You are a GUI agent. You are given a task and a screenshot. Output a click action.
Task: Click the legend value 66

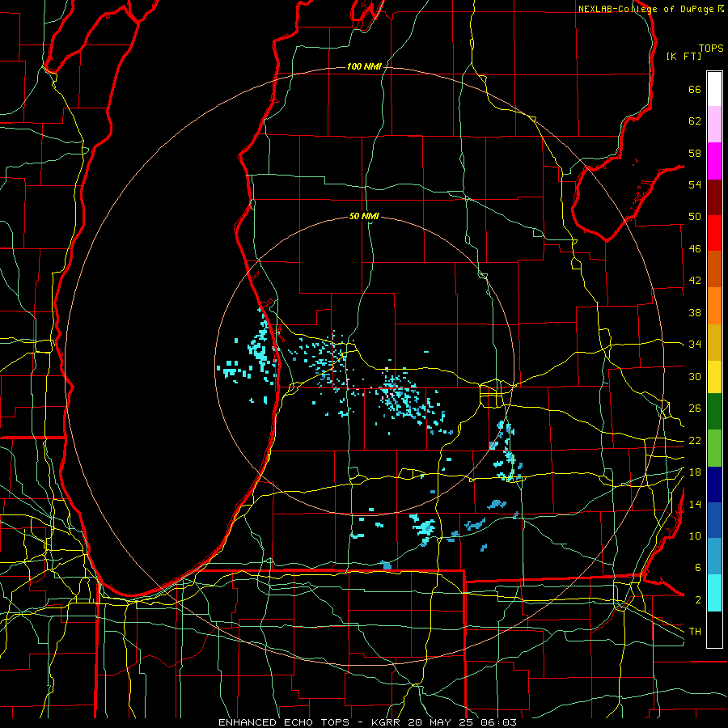(695, 90)
